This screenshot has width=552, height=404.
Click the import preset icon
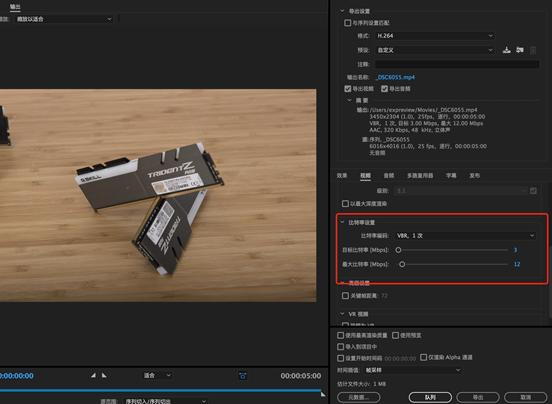(520, 50)
